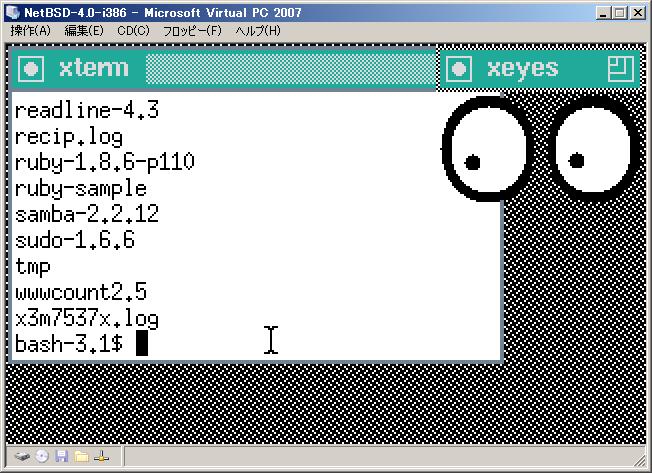This screenshot has width=652, height=473.
Task: Open the 操作(A) menu
Action: 30,31
